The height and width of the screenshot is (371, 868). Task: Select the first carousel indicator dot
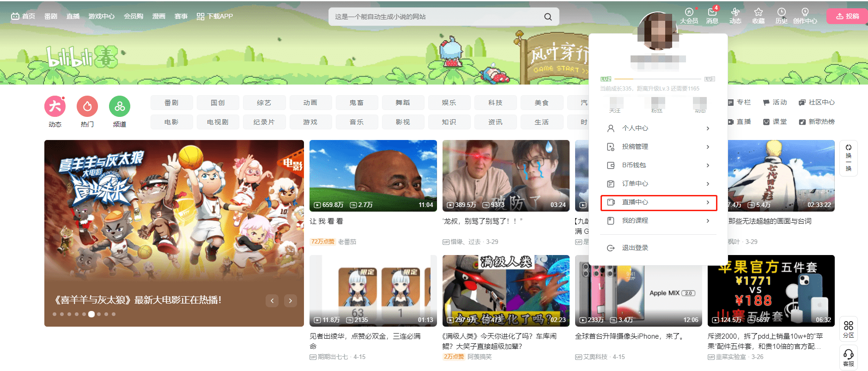coord(55,314)
